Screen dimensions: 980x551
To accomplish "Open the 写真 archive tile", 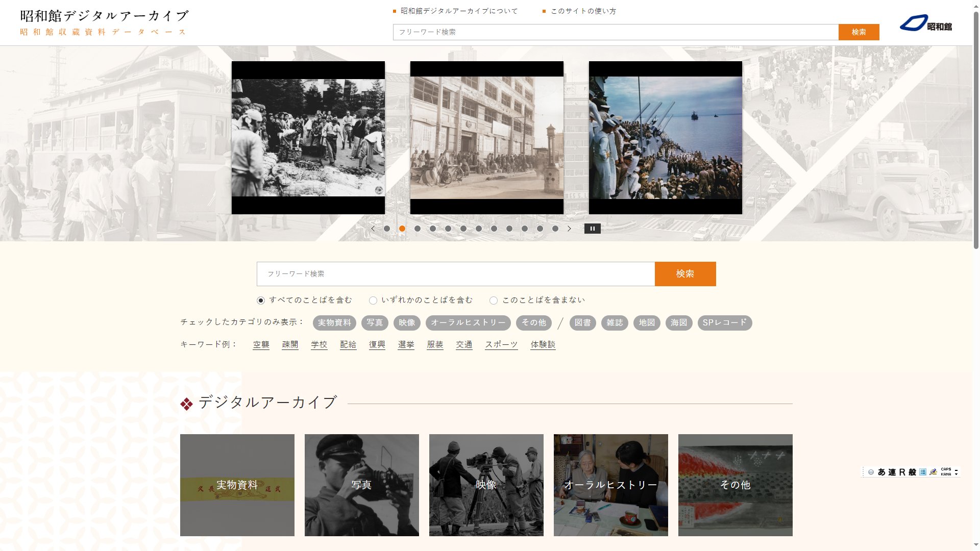I will coord(362,485).
